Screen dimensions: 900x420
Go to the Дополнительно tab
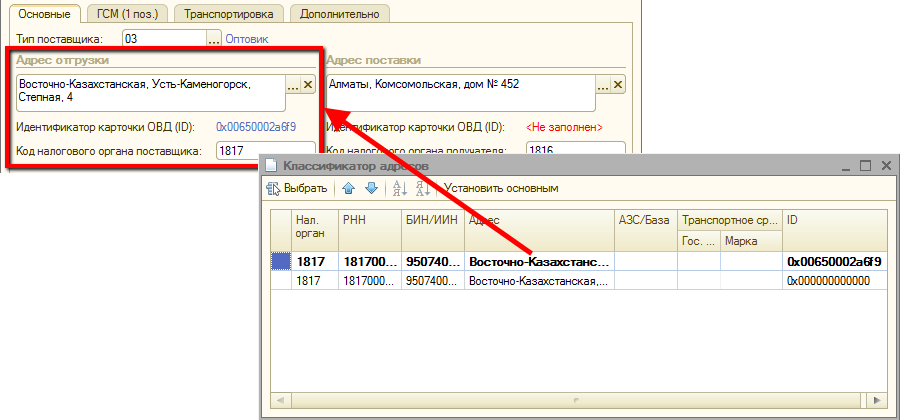[x=340, y=14]
